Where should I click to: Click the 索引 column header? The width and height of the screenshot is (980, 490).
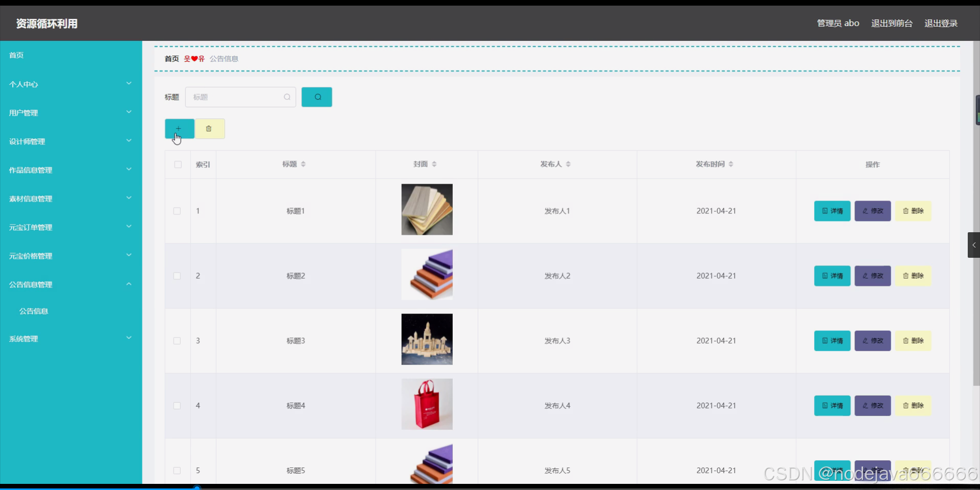[x=203, y=164]
